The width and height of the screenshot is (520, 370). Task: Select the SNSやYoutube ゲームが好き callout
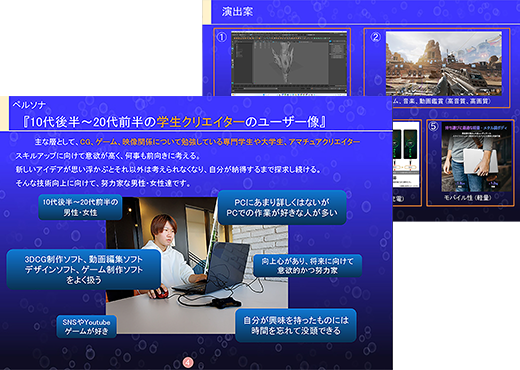pos(86,327)
